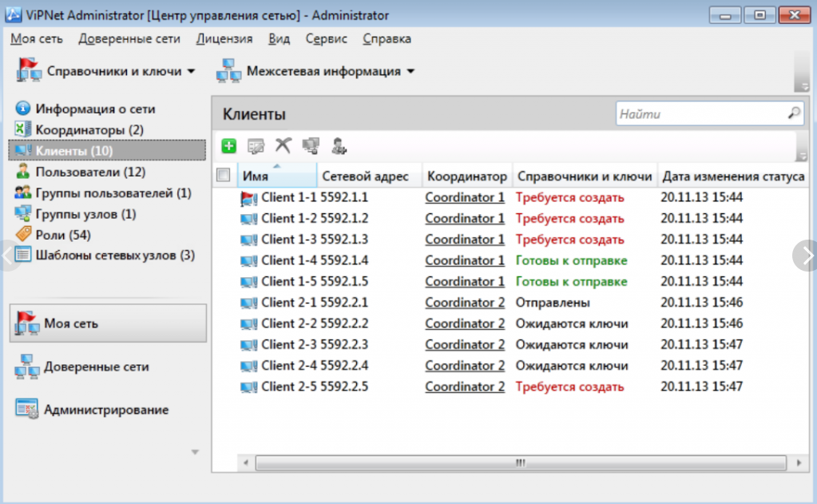Click the Delete client scissors icon
817x504 pixels.
pyautogui.click(x=283, y=145)
